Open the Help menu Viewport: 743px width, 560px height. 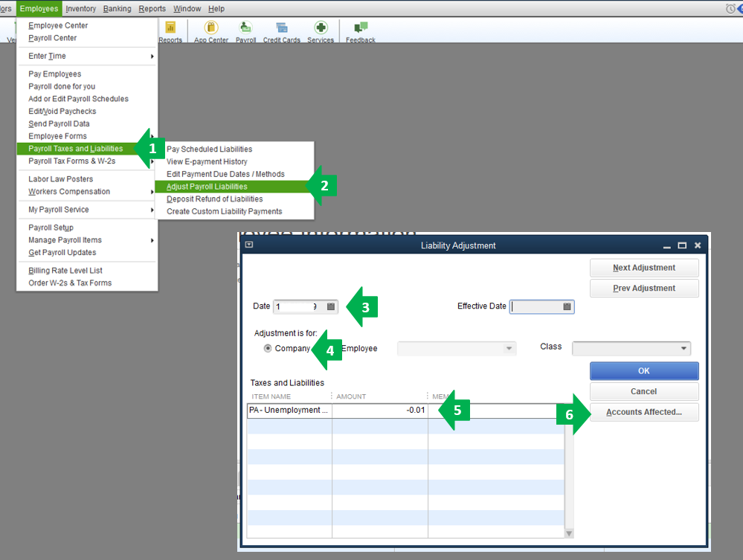tap(216, 8)
